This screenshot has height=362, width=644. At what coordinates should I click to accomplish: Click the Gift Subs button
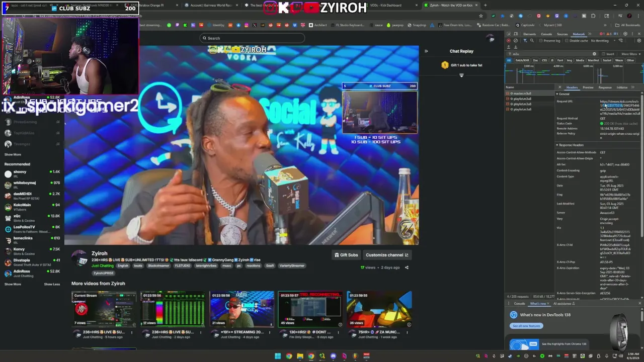(346, 255)
